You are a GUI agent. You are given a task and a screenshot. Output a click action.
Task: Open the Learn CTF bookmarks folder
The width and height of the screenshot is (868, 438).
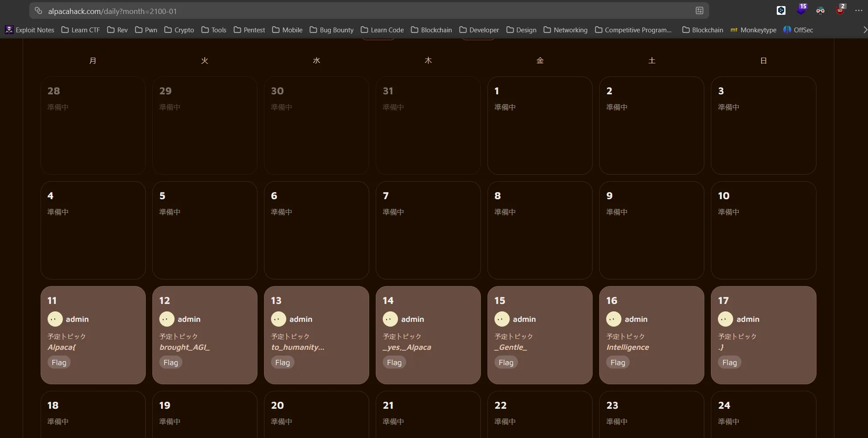point(81,30)
